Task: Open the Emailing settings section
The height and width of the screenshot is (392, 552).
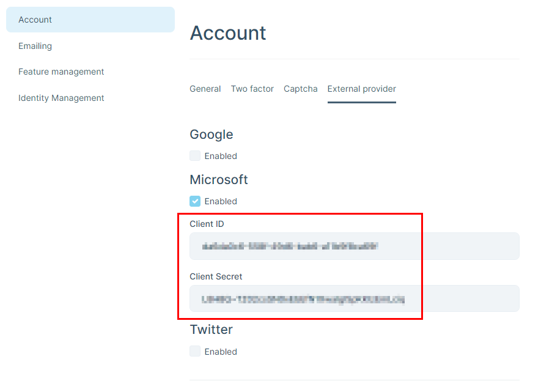Action: click(x=35, y=46)
